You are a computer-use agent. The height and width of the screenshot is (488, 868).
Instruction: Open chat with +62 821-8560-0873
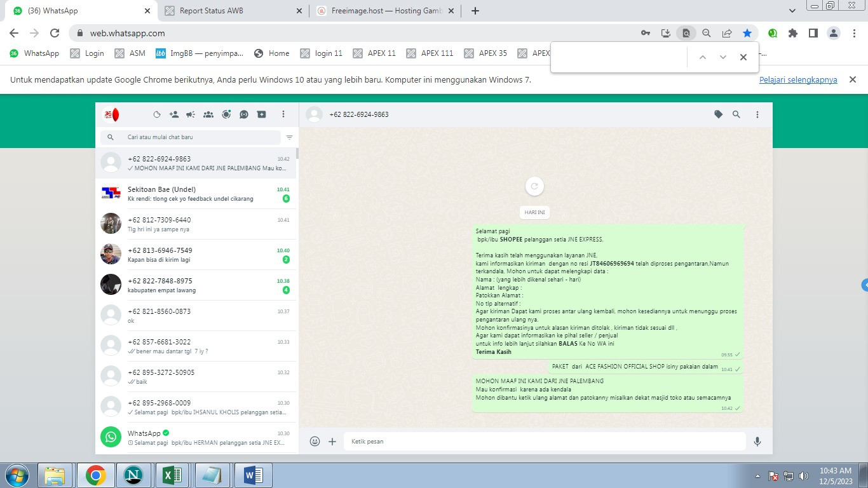click(x=196, y=315)
